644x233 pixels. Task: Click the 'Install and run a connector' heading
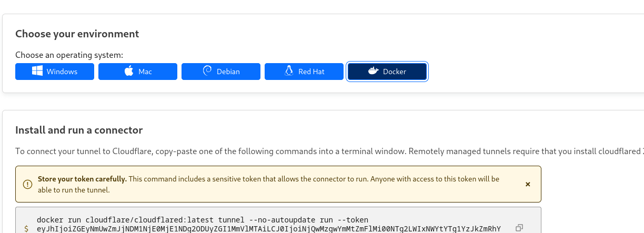click(x=79, y=130)
